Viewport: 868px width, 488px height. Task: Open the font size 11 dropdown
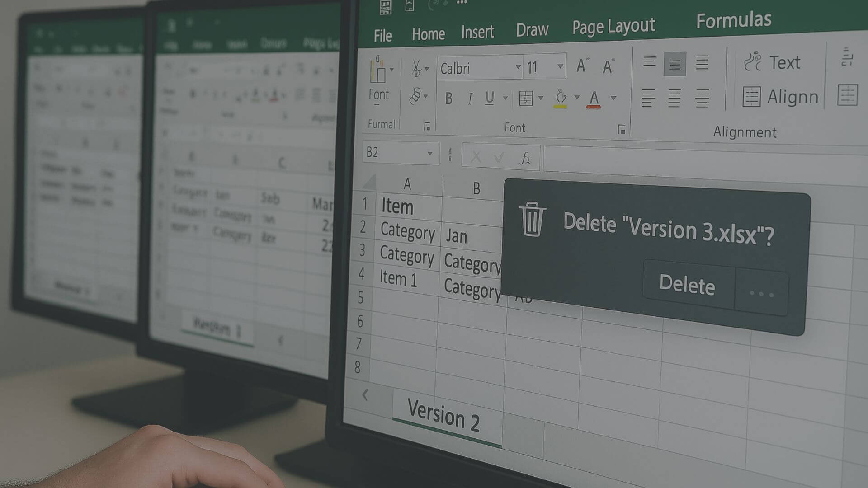[x=560, y=66]
